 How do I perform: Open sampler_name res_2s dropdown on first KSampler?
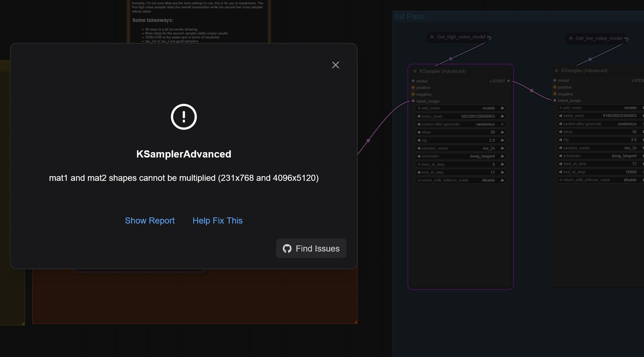click(460, 148)
